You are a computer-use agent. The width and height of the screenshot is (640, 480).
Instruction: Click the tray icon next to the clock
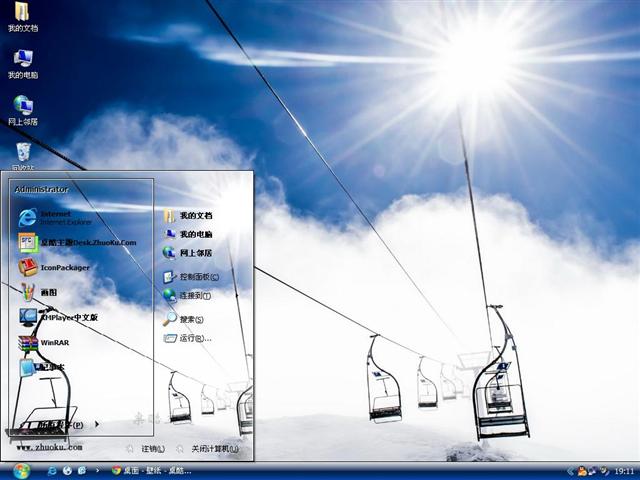coord(604,471)
